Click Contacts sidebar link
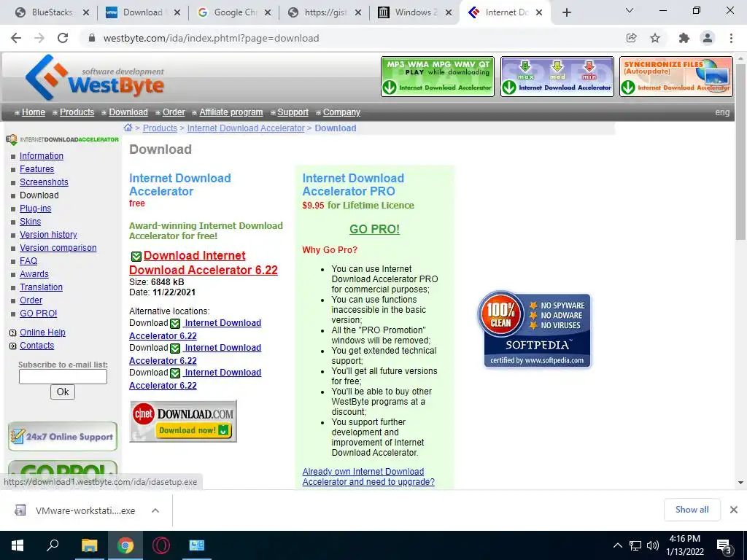Image resolution: width=747 pixels, height=560 pixels. coord(36,345)
